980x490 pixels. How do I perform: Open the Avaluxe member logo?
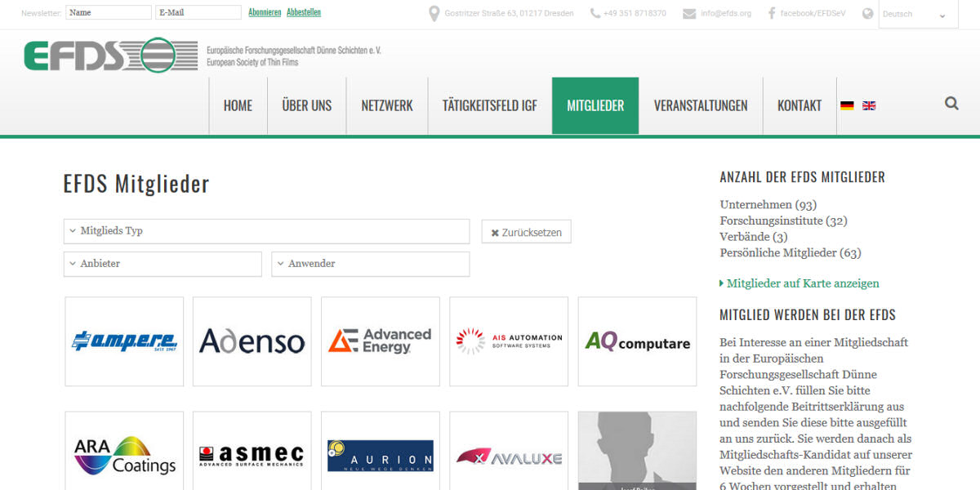click(x=509, y=451)
